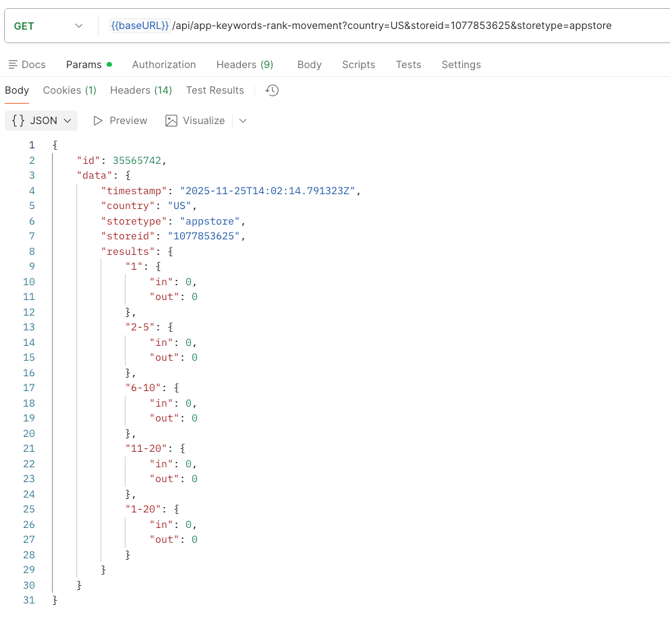
Task: Open the request Headers (9) tab
Action: click(x=244, y=65)
